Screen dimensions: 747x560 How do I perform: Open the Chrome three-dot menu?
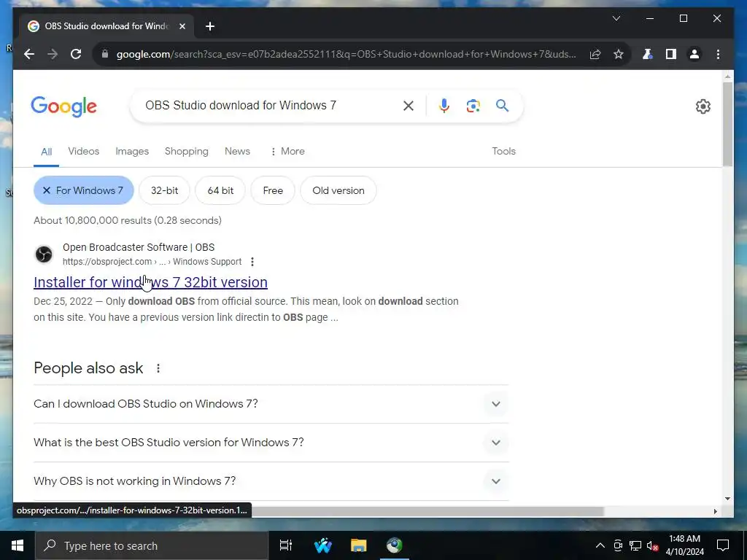tap(718, 54)
